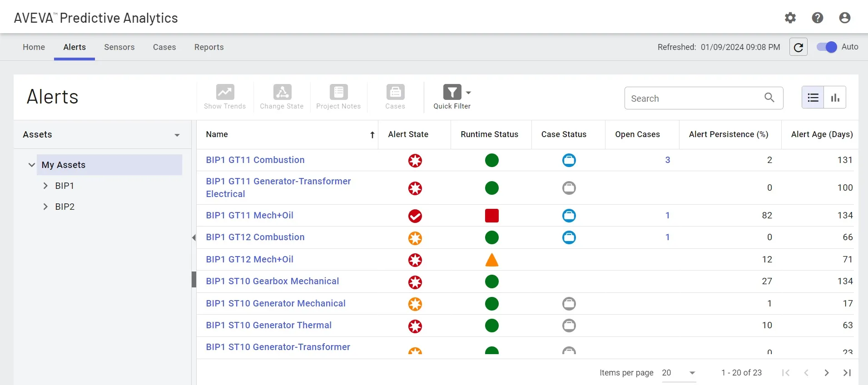
Task: Click orange warning triangle for GT12 Mech+Oil
Action: [x=492, y=260]
